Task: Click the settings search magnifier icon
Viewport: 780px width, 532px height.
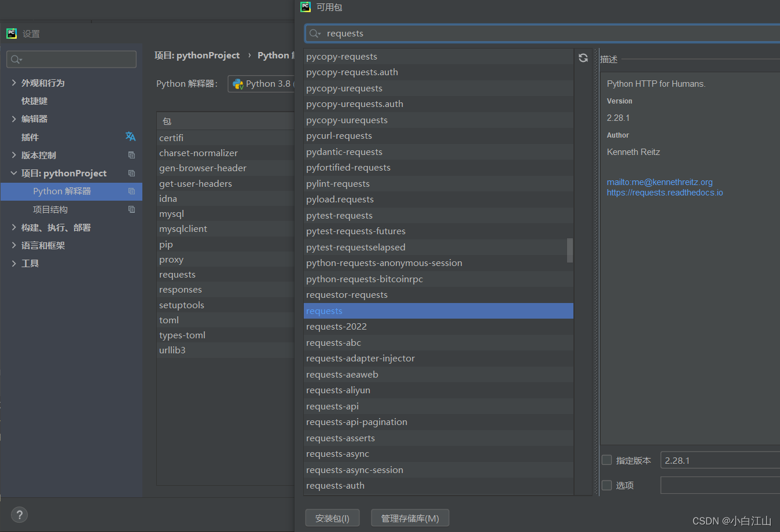Action: pos(16,60)
